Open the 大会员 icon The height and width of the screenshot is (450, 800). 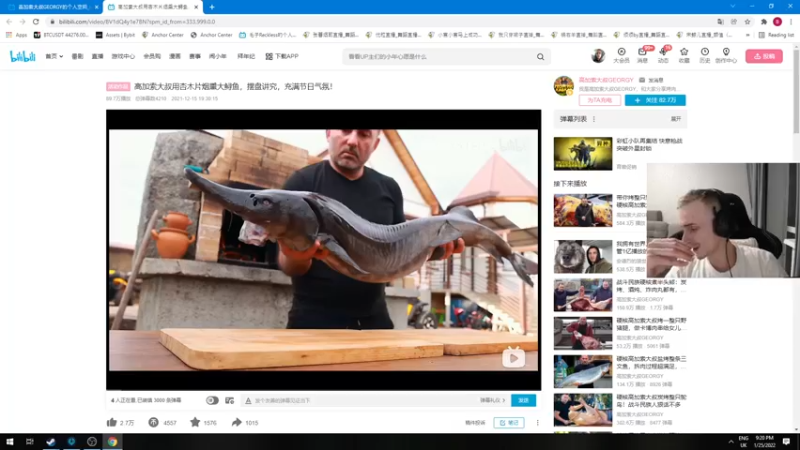[621, 55]
